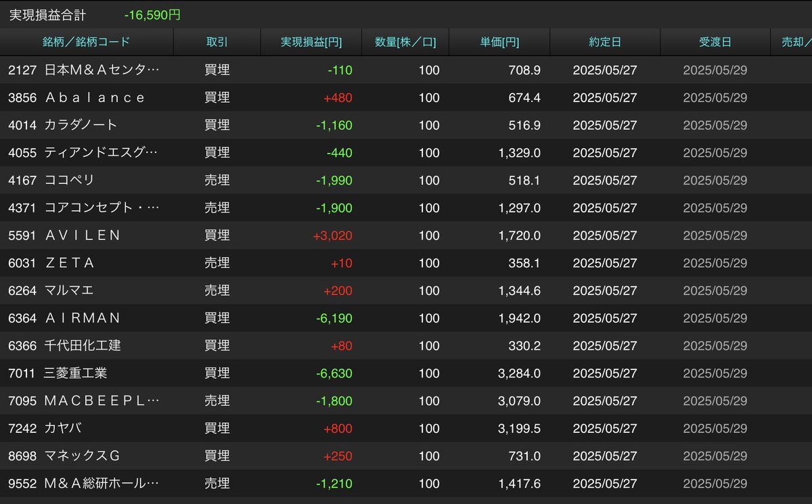Image resolution: width=812 pixels, height=504 pixels.
Task: Sort by 実現損益[円] column header
Action: point(311,42)
